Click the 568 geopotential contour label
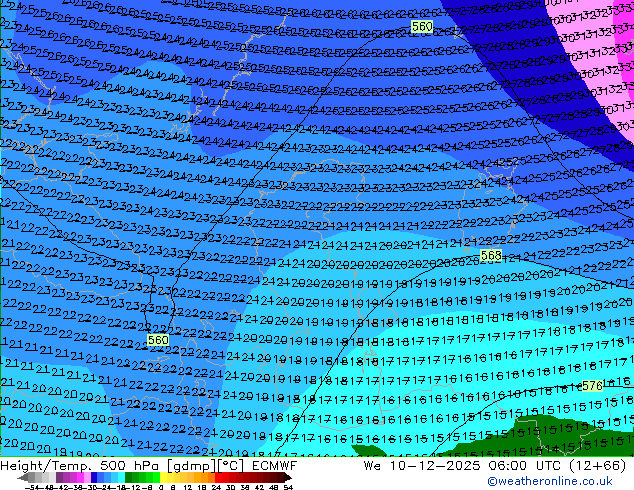Viewport: 634px width, 490px height. tap(491, 256)
